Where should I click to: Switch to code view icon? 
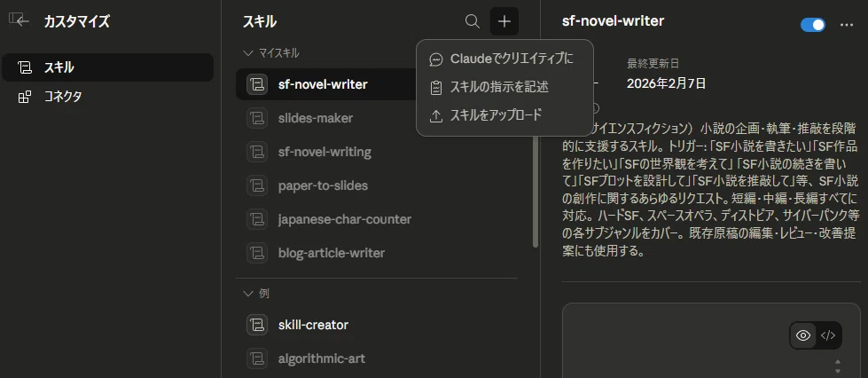pos(828,335)
